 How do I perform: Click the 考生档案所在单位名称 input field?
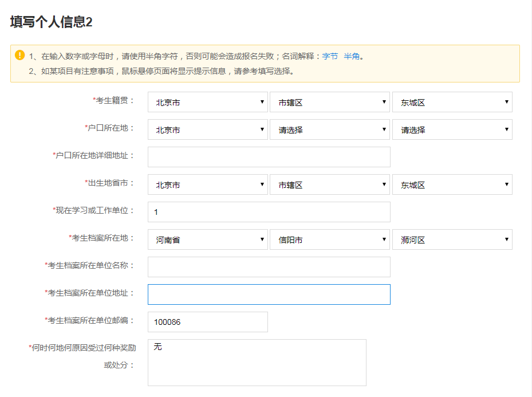tap(268, 267)
